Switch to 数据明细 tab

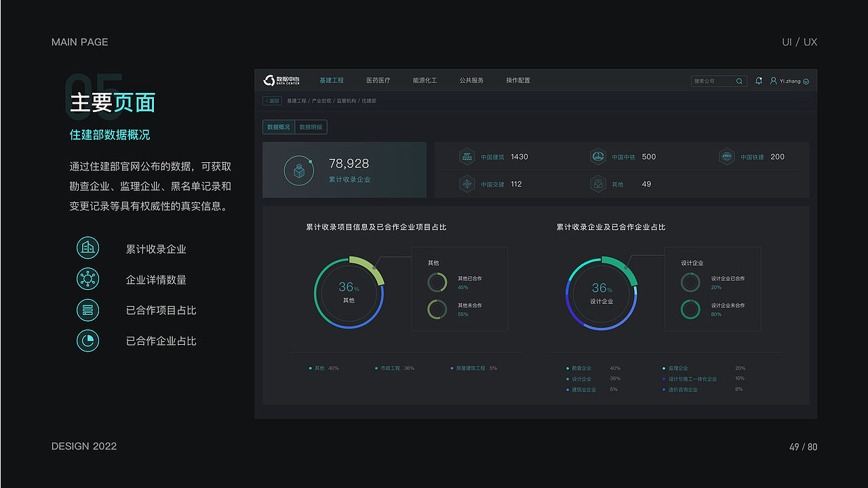(311, 127)
